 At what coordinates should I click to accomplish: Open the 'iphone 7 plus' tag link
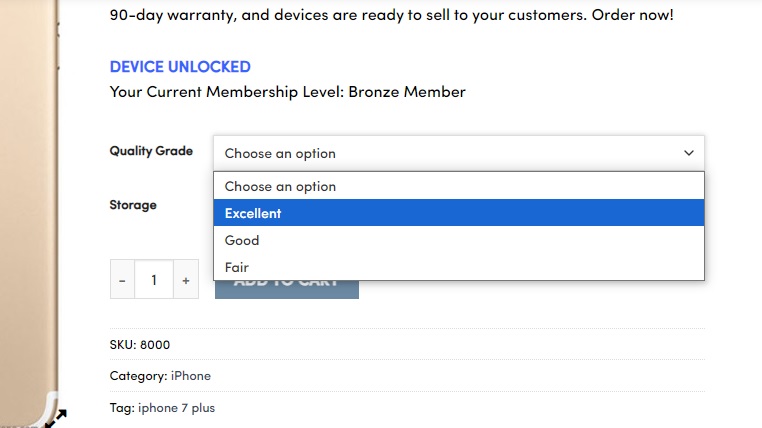point(176,408)
